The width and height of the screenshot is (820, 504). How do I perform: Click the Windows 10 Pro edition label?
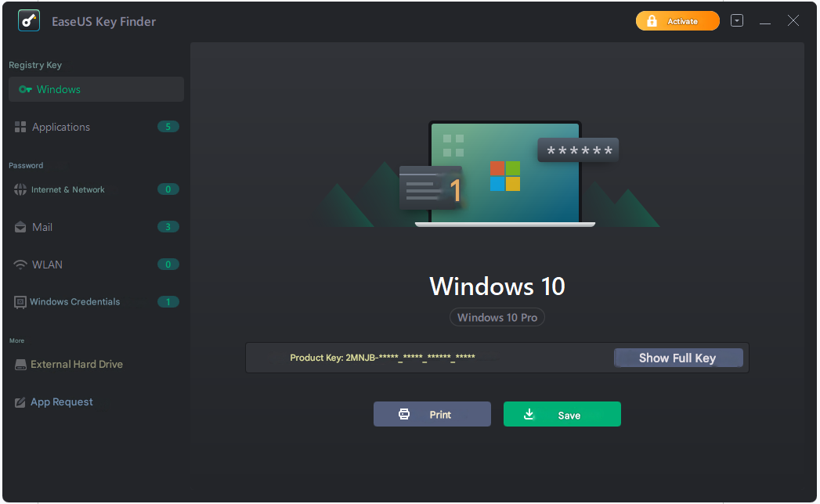click(497, 318)
